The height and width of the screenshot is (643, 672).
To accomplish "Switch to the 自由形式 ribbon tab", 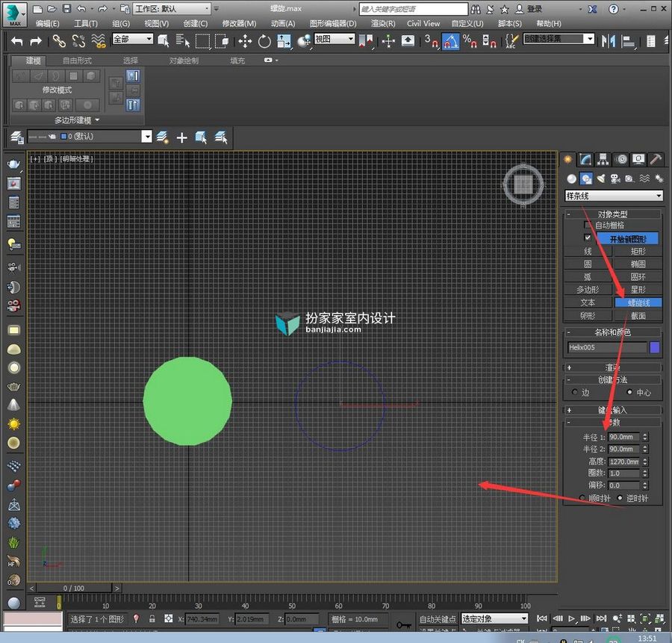I will [77, 60].
